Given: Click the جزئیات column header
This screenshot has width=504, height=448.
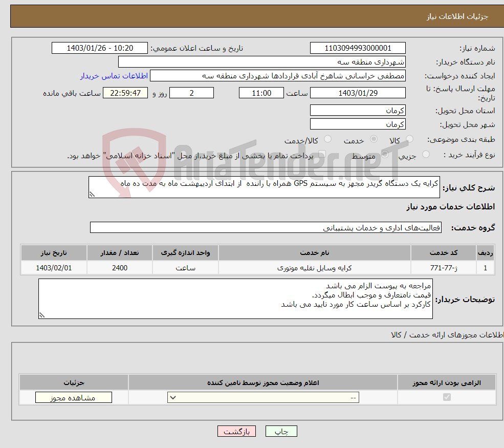Looking at the screenshot, I should coord(74,382).
